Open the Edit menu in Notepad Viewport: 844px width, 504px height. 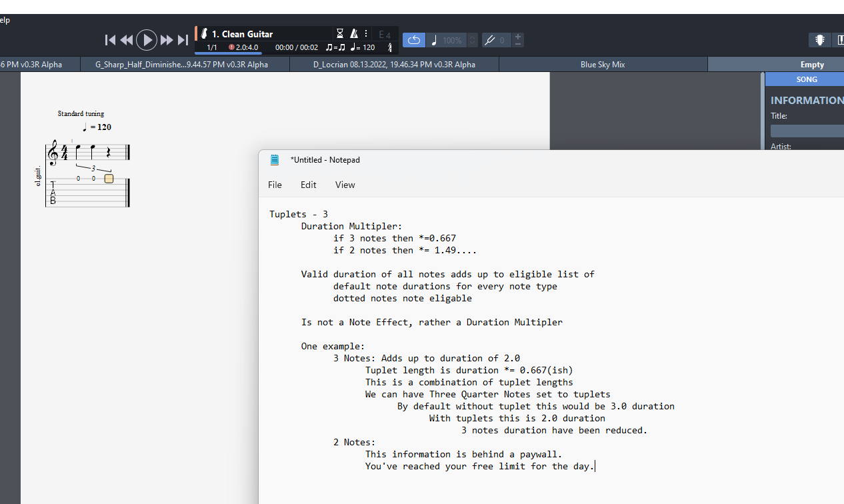(308, 185)
